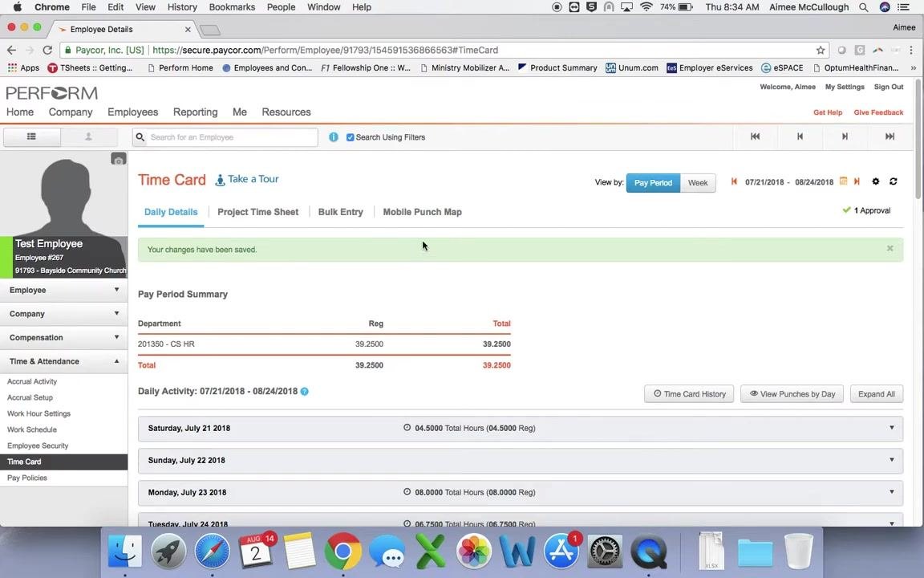Dismiss the changes saved notification
The height and width of the screenshot is (578, 924).
click(890, 248)
